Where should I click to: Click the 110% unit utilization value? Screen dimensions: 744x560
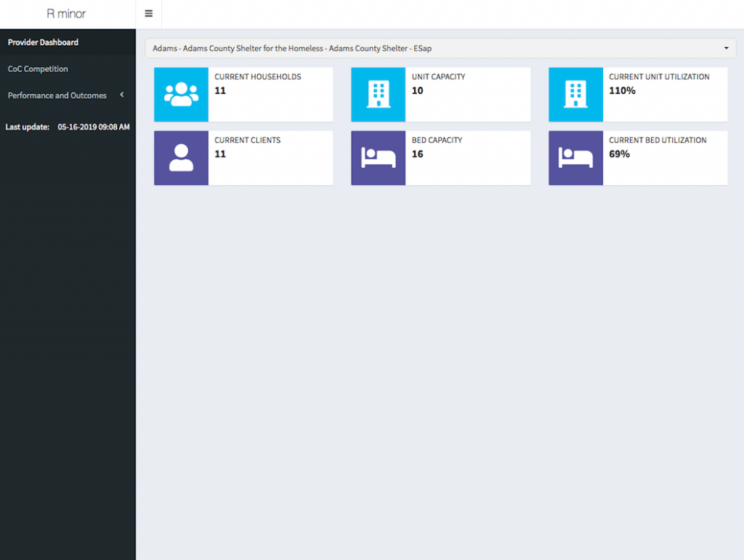pyautogui.click(x=622, y=91)
